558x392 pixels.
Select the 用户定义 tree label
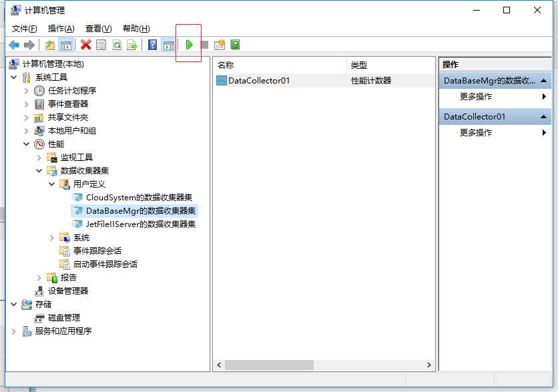(89, 184)
